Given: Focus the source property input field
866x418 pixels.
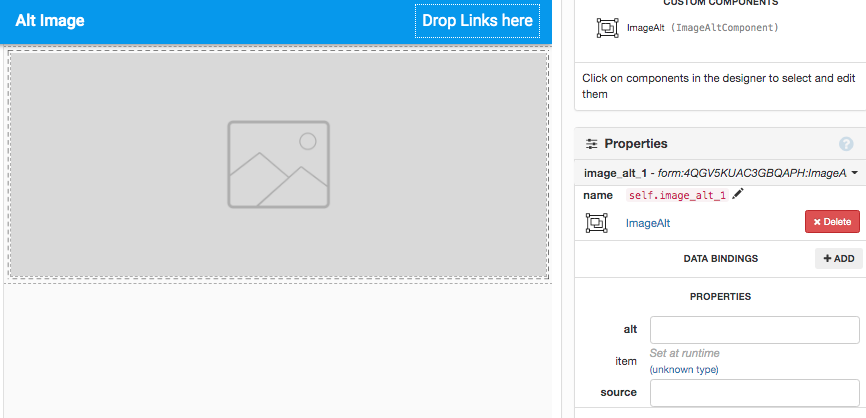Looking at the screenshot, I should 754,393.
